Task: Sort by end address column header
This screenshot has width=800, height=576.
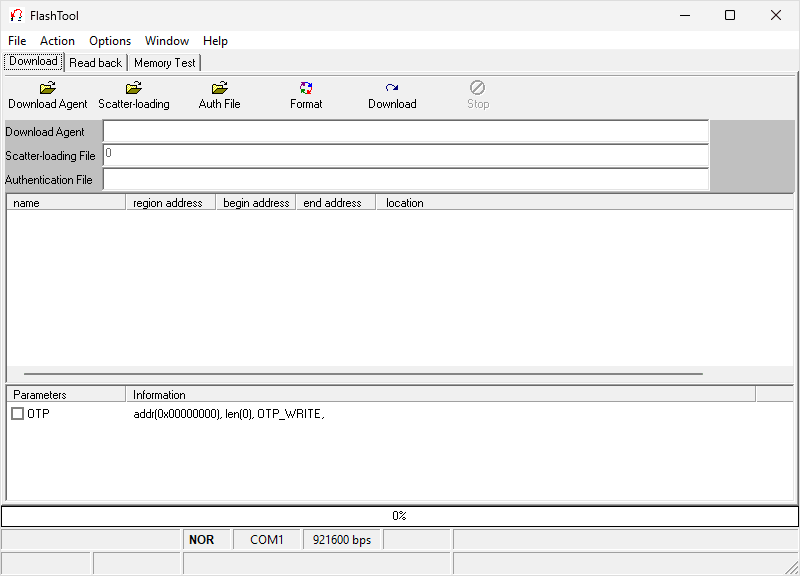Action: [336, 203]
